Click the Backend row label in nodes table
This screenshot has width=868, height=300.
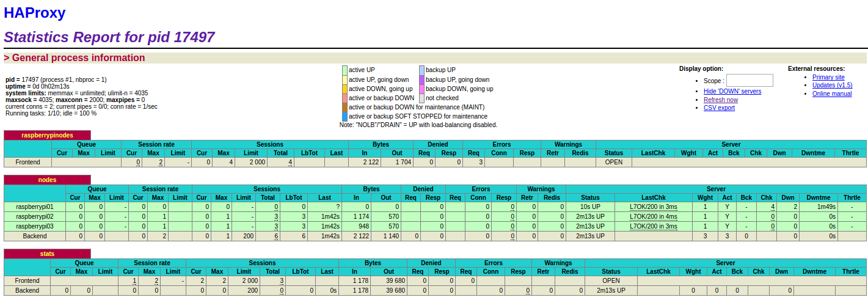35,236
